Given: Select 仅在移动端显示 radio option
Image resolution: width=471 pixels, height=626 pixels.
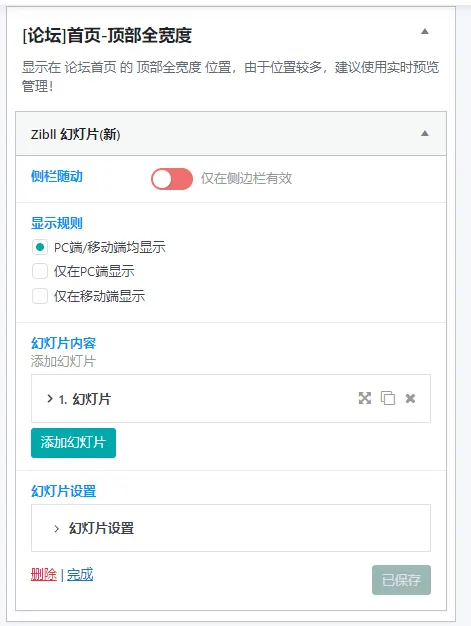Looking at the screenshot, I should 40,296.
